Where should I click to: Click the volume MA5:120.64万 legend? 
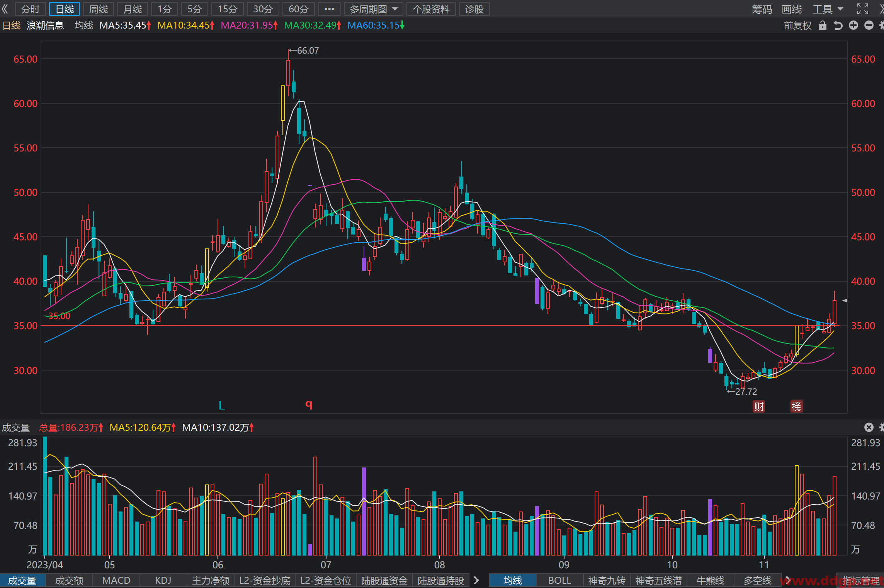point(143,427)
